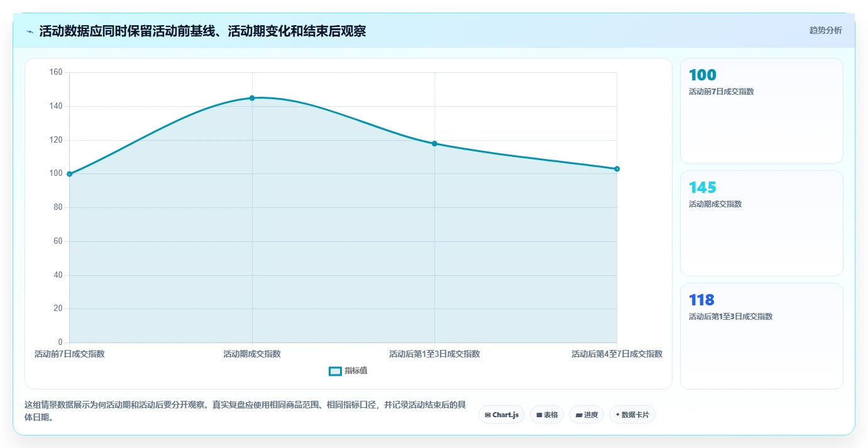This screenshot has width=868, height=448.
Task: Select the 进度 tag
Action: [x=586, y=415]
